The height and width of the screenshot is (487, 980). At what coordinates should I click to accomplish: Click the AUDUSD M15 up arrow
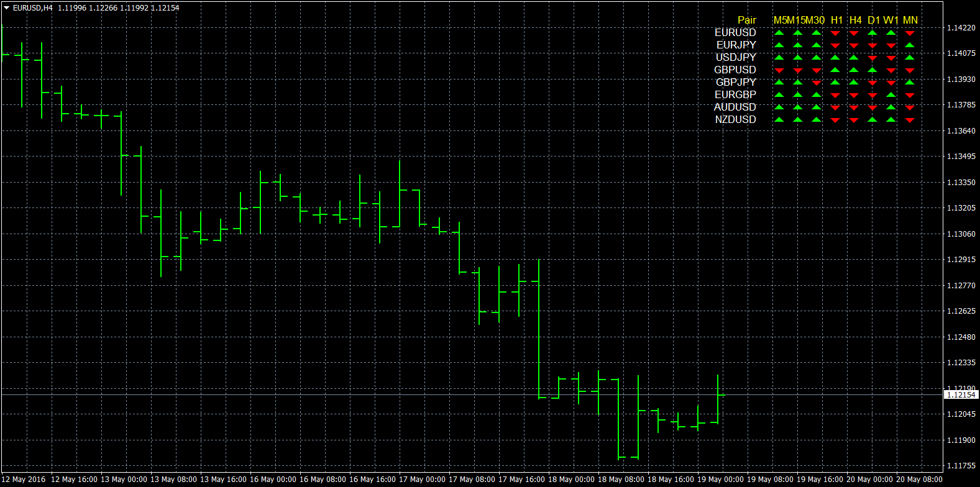[x=798, y=107]
